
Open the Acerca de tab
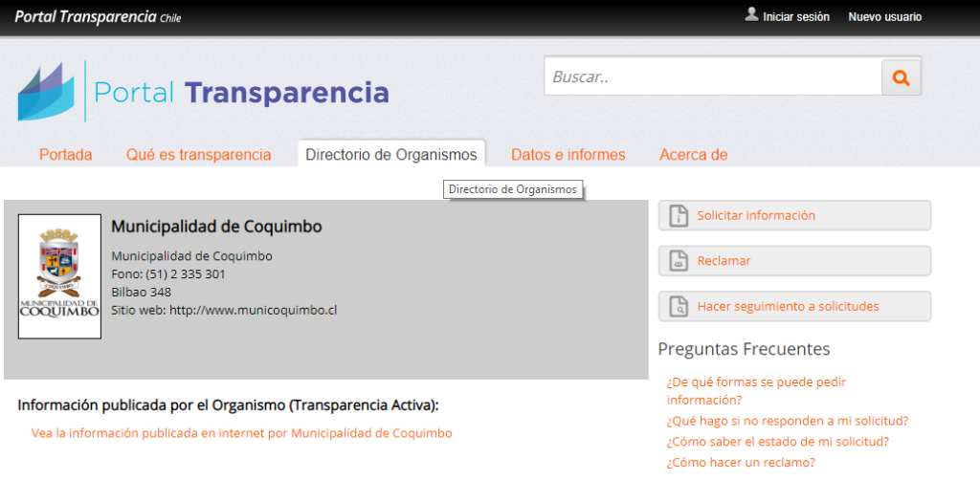pos(693,155)
